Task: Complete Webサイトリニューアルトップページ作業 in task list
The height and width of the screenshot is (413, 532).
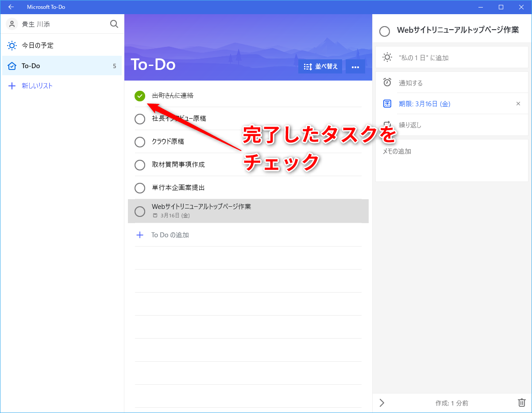Action: 140,211
